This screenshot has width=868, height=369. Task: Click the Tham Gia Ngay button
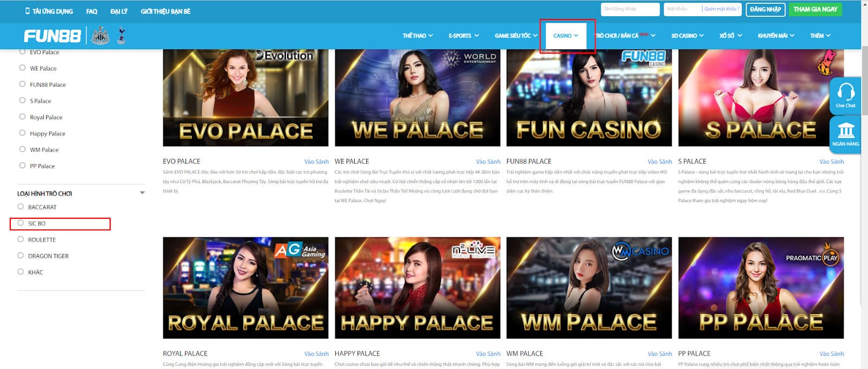(815, 9)
